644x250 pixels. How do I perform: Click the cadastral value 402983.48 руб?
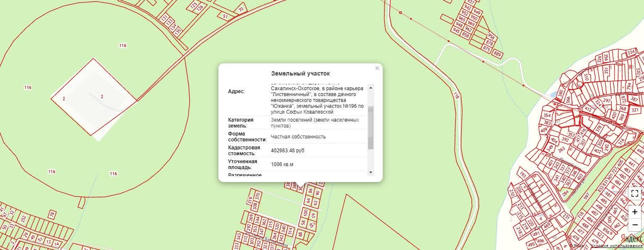(288, 150)
